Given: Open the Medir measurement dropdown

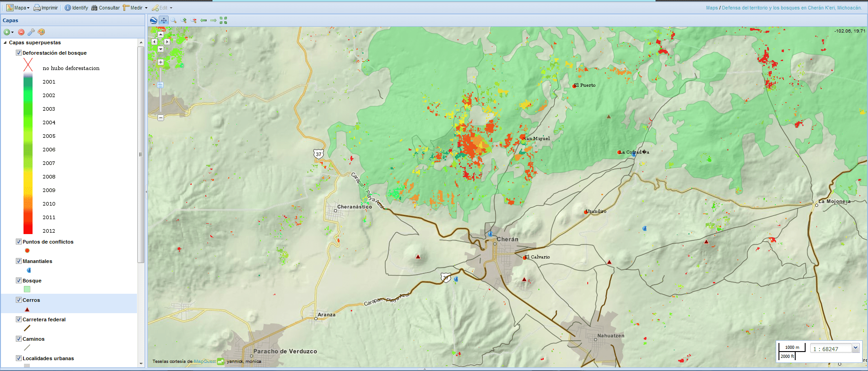Looking at the screenshot, I should pyautogui.click(x=135, y=8).
